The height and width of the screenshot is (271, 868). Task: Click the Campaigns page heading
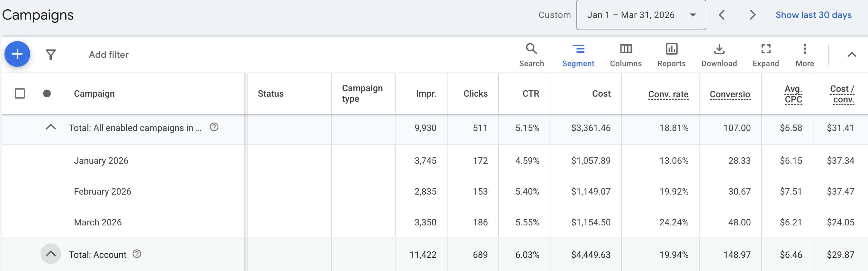coord(38,15)
